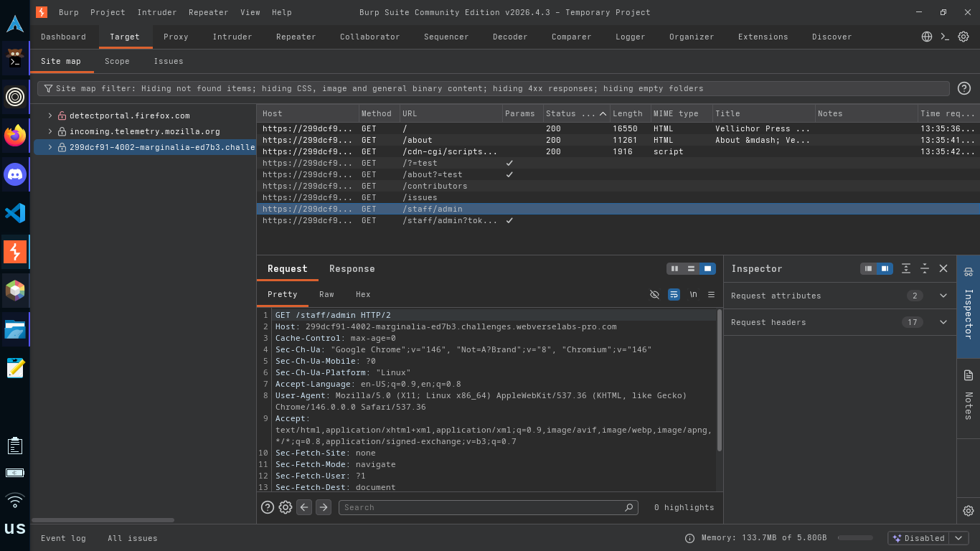The width and height of the screenshot is (980, 551).
Task: Click the site map filter help icon
Action: click(x=964, y=88)
